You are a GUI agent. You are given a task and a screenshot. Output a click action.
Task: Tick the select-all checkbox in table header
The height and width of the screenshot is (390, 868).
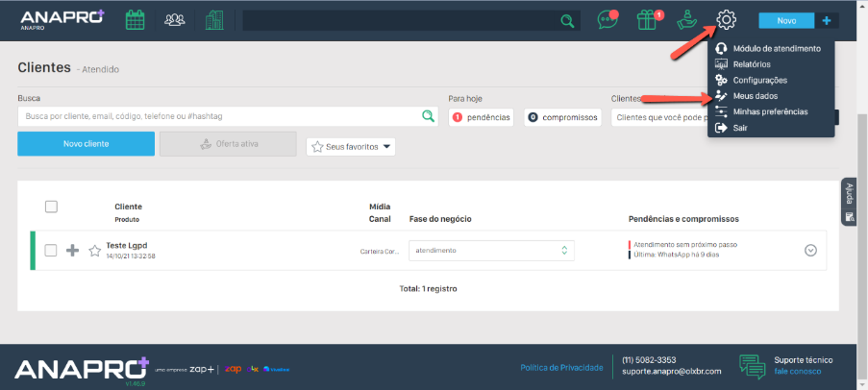51,207
